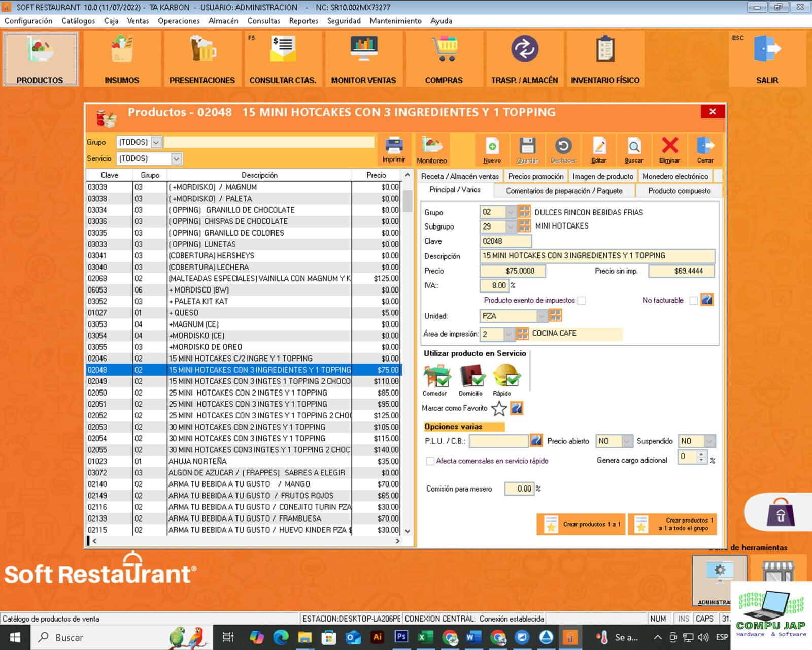The width and height of the screenshot is (812, 650).
Task: Click Crear productos 1 a 1 button
Action: [x=581, y=524]
